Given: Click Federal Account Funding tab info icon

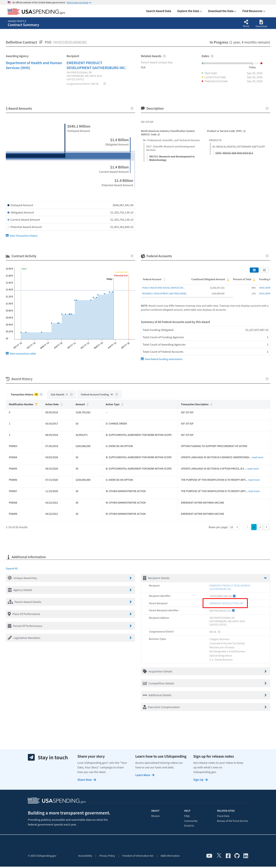Looking at the screenshot, I should 116,395.
